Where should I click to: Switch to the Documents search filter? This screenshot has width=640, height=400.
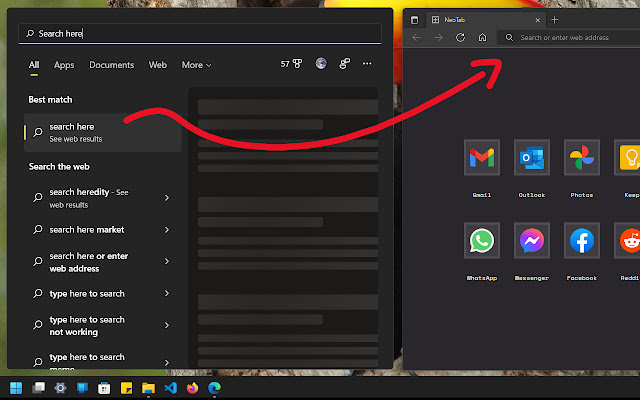click(x=111, y=65)
